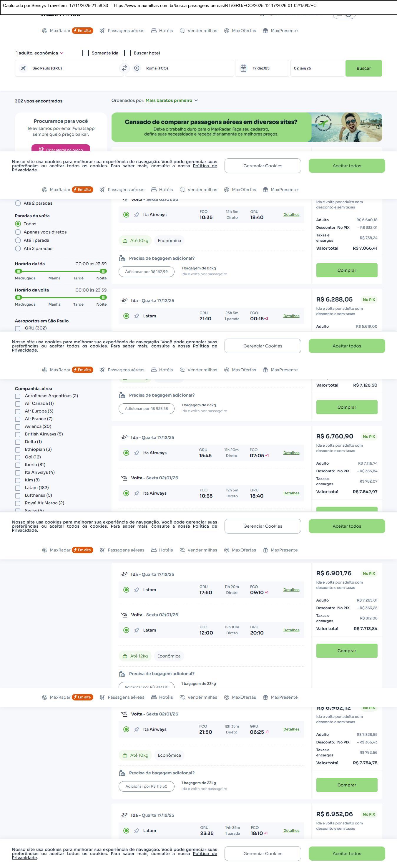Screen dimensions: 397x868
Task: Click the swap origin and destination arrows icon
Action: coord(124,68)
